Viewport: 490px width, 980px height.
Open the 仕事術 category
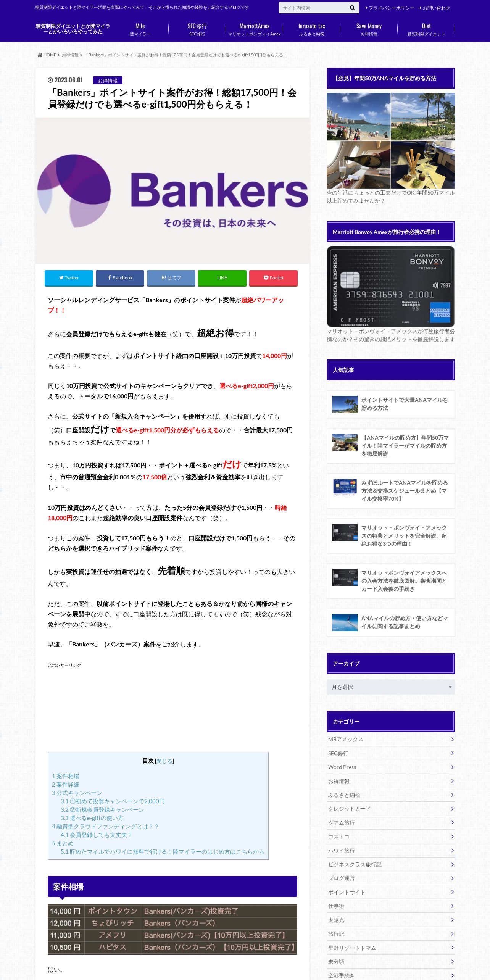(391, 906)
